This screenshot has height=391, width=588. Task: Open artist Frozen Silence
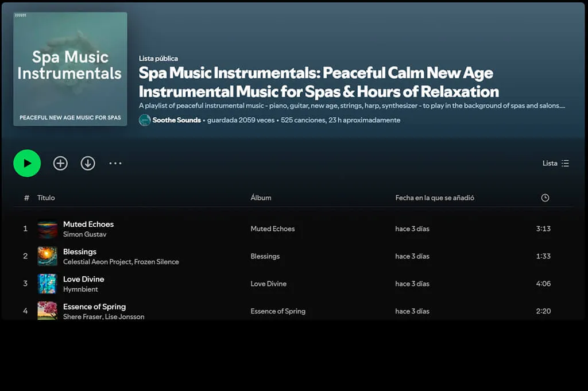coord(156,262)
